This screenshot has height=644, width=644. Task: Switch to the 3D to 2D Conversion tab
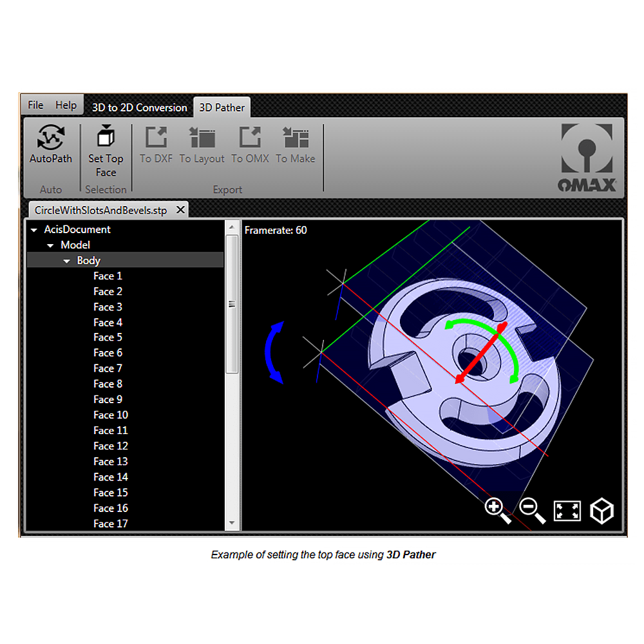139,108
